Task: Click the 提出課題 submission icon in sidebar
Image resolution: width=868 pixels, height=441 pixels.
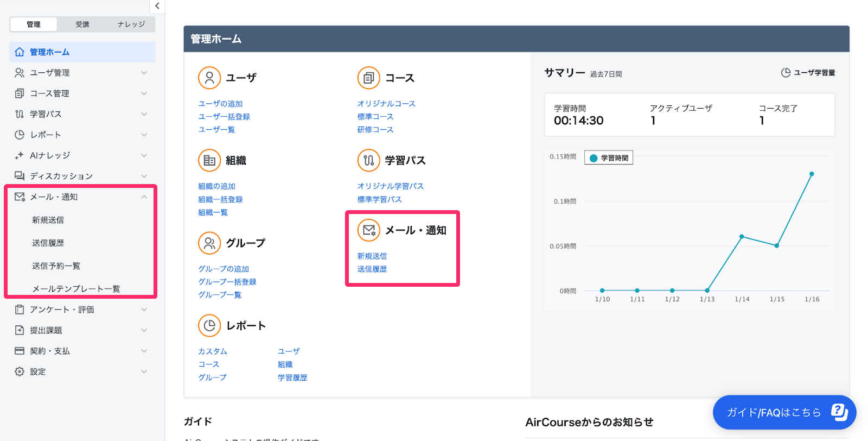Action: [x=20, y=330]
